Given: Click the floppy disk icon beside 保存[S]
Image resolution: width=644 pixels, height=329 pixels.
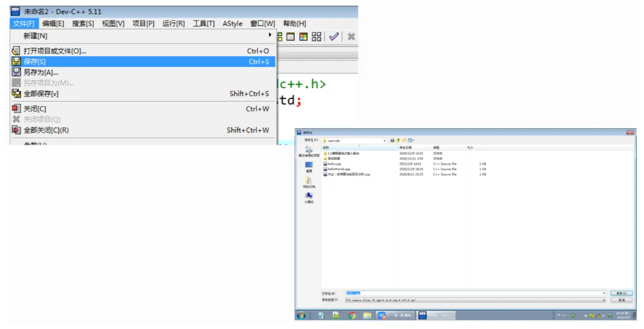Looking at the screenshot, I should point(16,61).
